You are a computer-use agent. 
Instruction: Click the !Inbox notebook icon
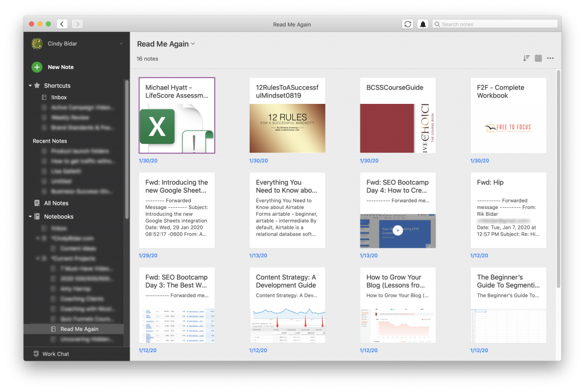coord(44,97)
